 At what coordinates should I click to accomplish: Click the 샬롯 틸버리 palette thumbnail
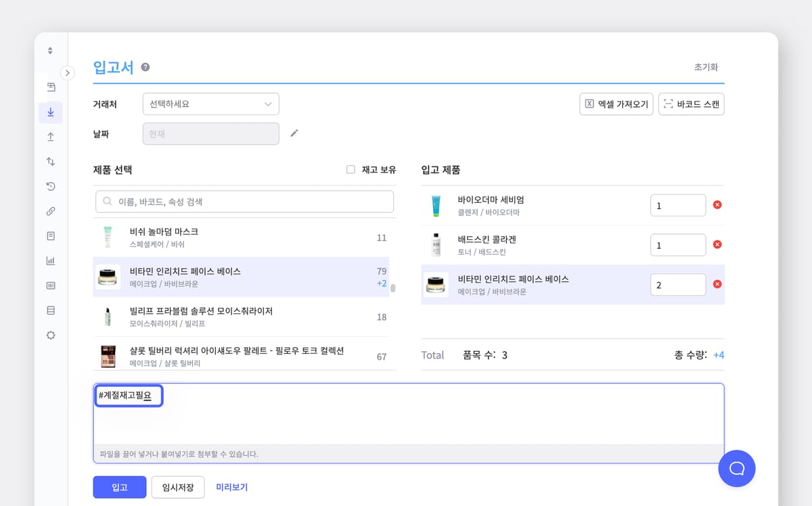[x=108, y=356]
